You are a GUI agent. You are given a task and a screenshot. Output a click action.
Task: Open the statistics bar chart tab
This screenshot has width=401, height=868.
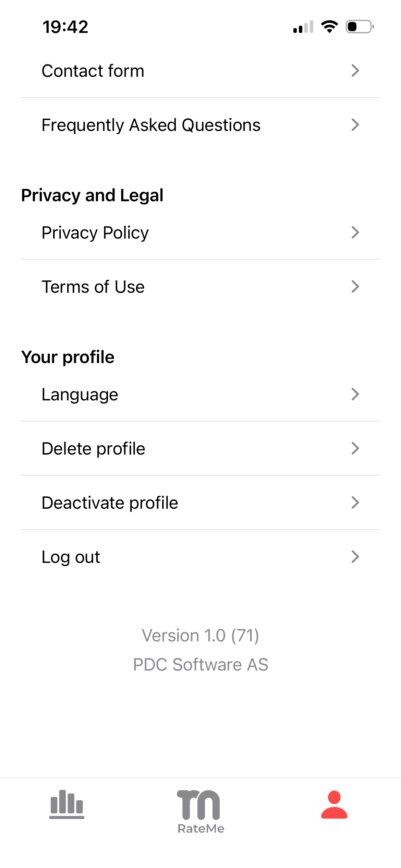pos(67,804)
